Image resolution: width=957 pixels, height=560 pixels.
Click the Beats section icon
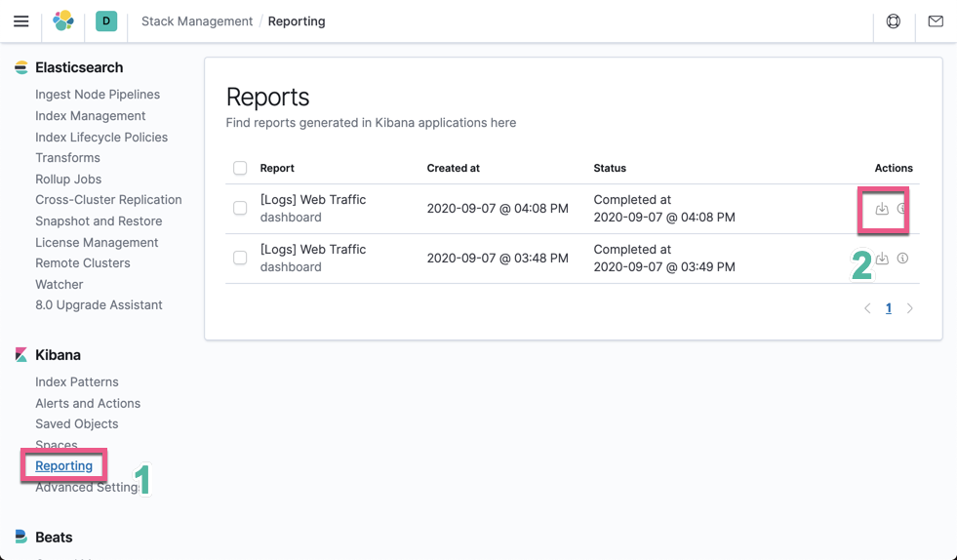coord(21,537)
